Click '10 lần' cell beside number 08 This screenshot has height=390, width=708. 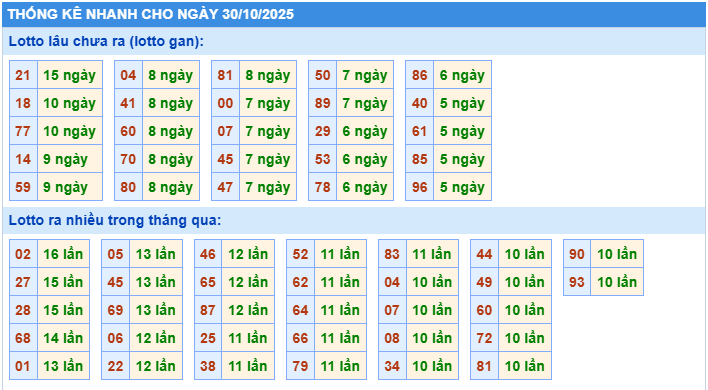click(x=432, y=338)
